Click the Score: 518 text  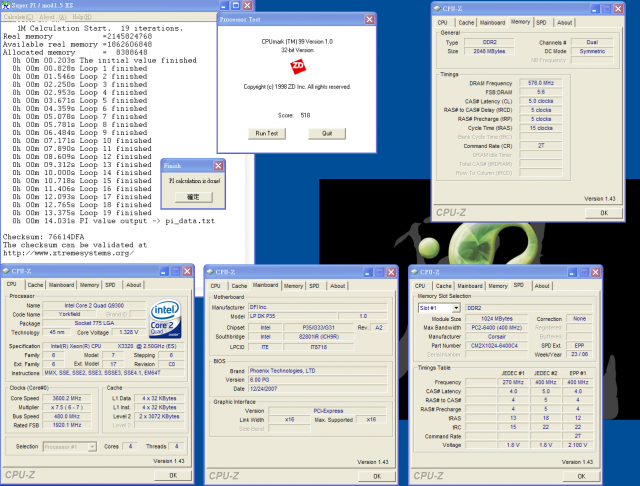click(x=294, y=115)
